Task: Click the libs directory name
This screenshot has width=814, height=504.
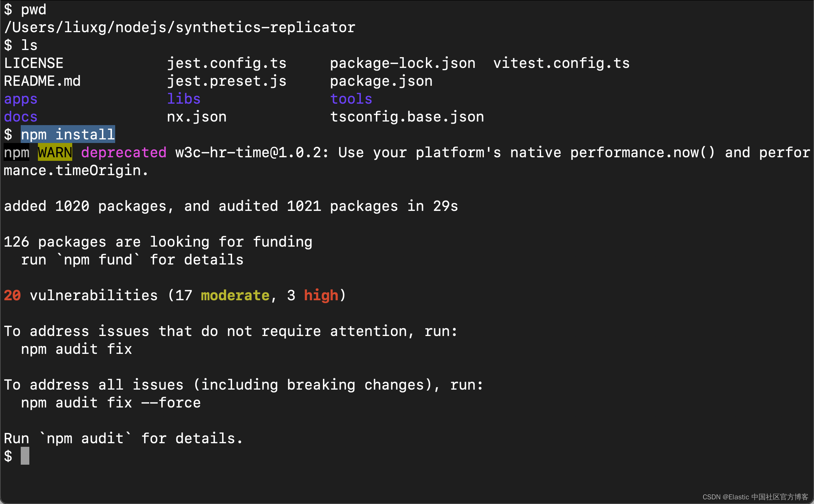Action: 184,99
